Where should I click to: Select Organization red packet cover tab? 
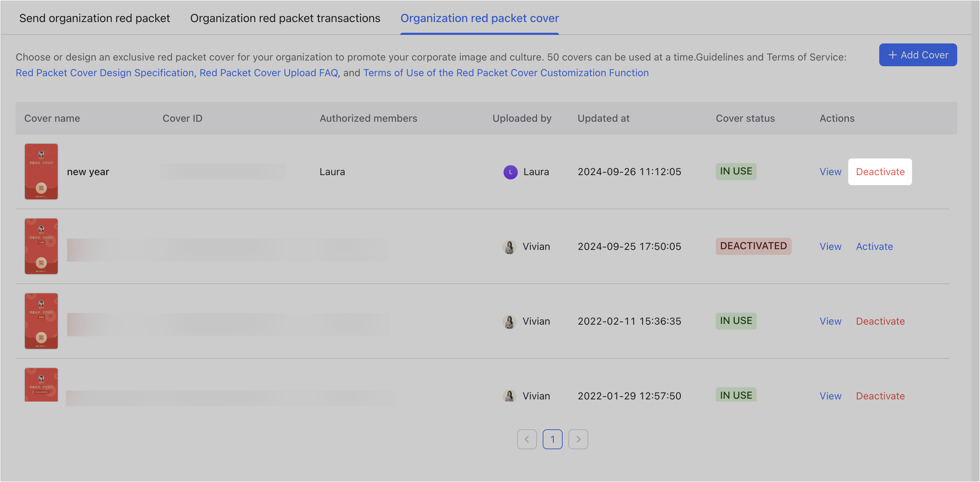(479, 18)
